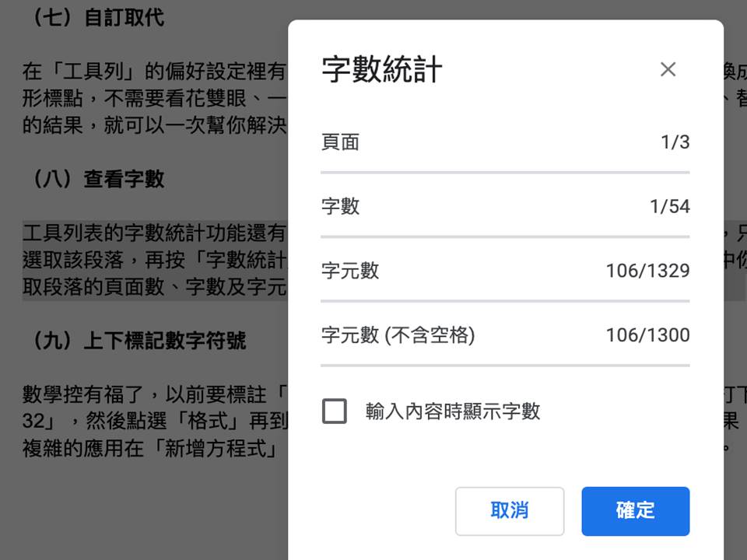
Task: Click the paragraph starting with 在「工具列」
Action: tap(154, 98)
